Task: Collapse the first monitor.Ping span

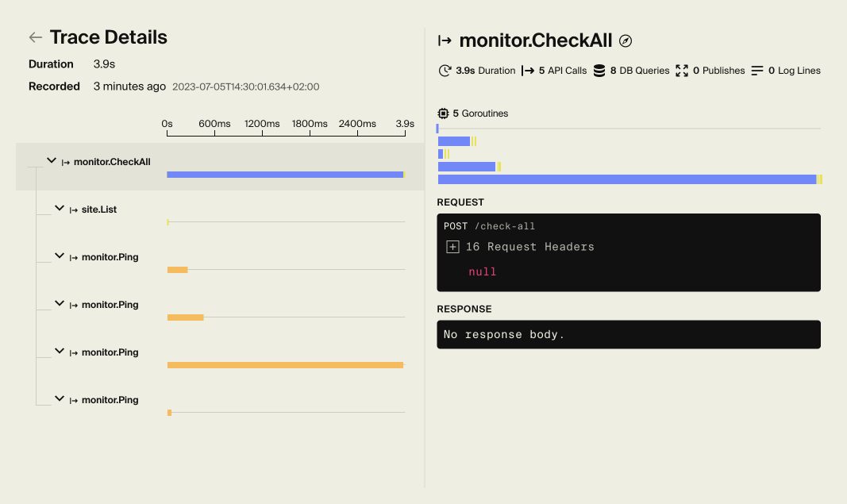Action: [x=59, y=256]
